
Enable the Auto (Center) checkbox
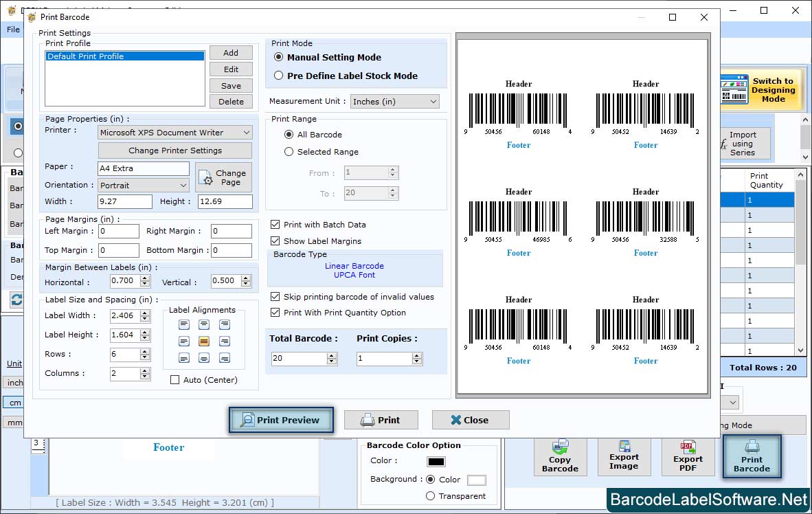pos(175,380)
